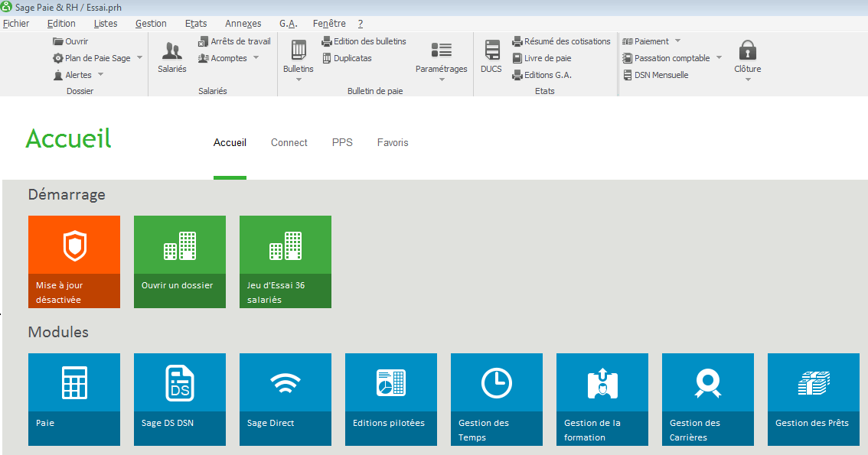Screen dimensions: 868x455
Task: Expand the Passation comptable dropdown arrow
Action: (x=720, y=58)
